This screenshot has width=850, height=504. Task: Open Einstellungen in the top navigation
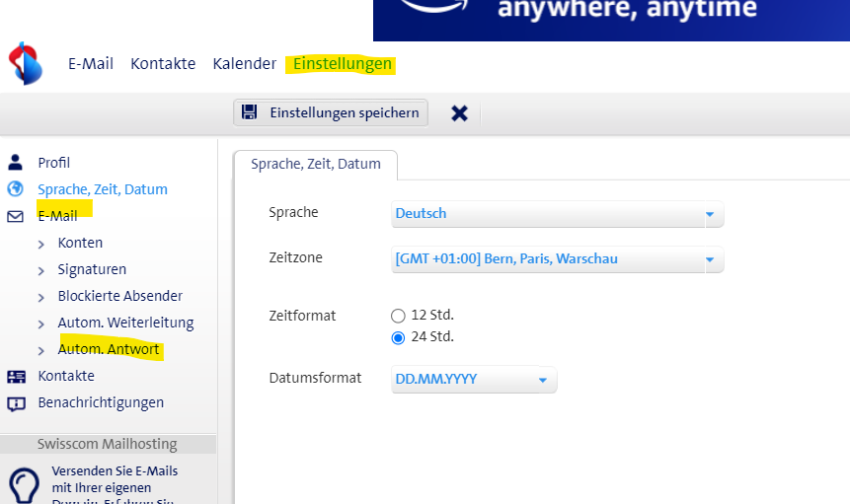(x=343, y=64)
